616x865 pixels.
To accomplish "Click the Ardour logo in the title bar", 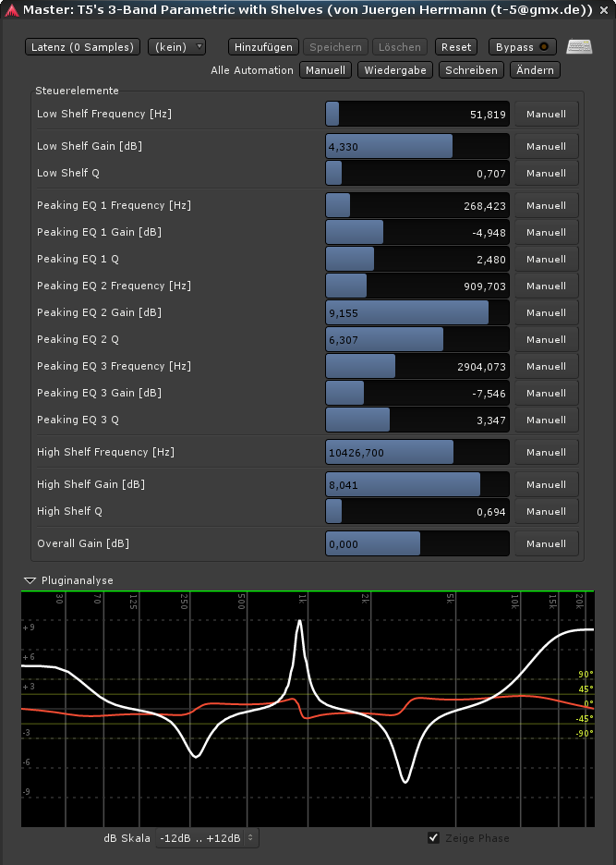I will (9, 9).
